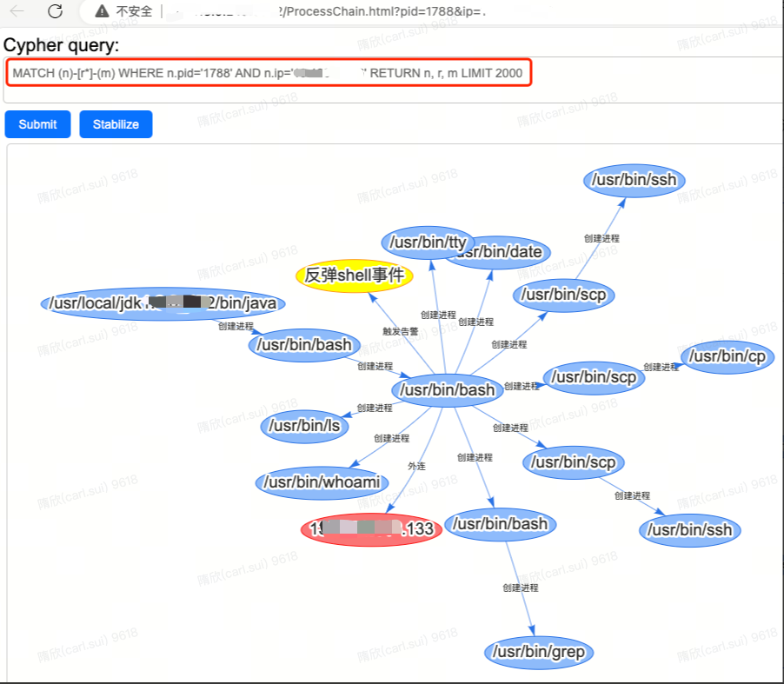The width and height of the screenshot is (784, 684).
Task: Select the red IP node ending in .133
Action: 371,529
